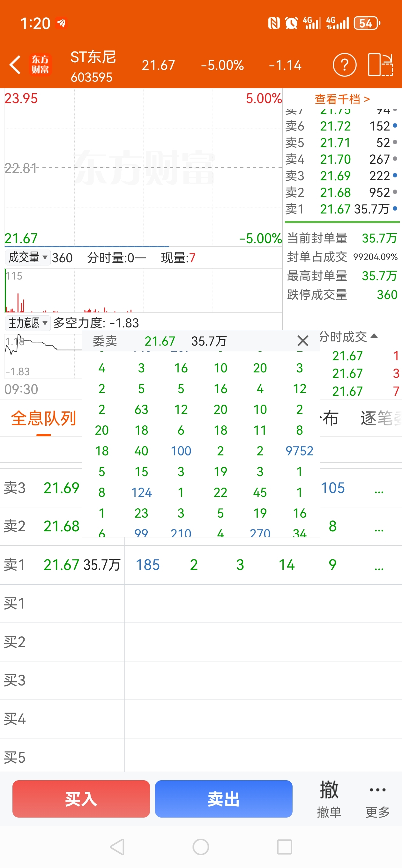
Task: Tap 最高封单量 row
Action: point(342,276)
